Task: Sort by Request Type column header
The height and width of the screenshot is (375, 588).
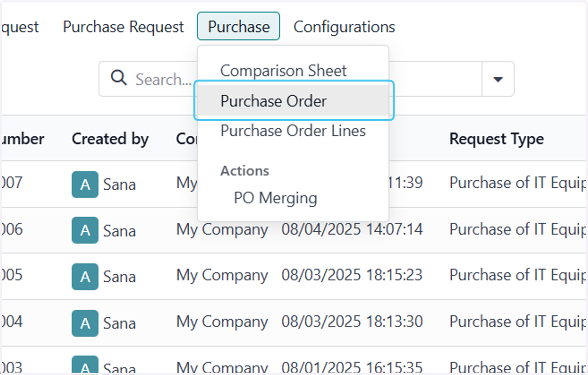Action: click(496, 139)
